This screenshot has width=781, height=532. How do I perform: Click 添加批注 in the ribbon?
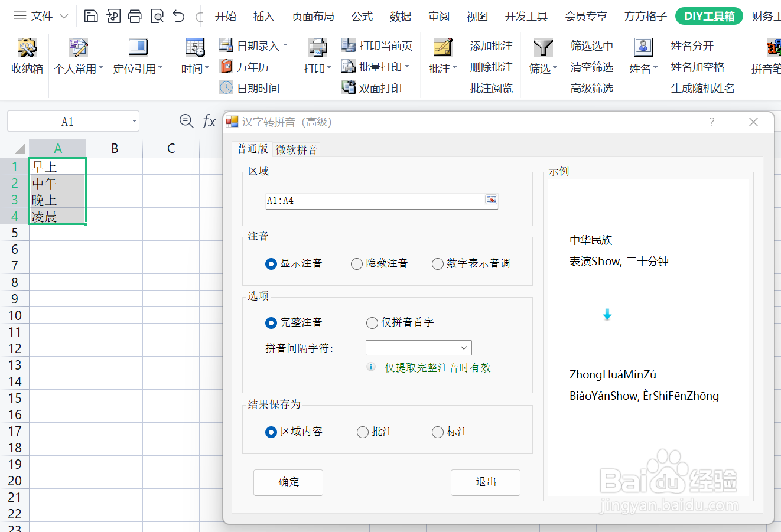click(492, 45)
